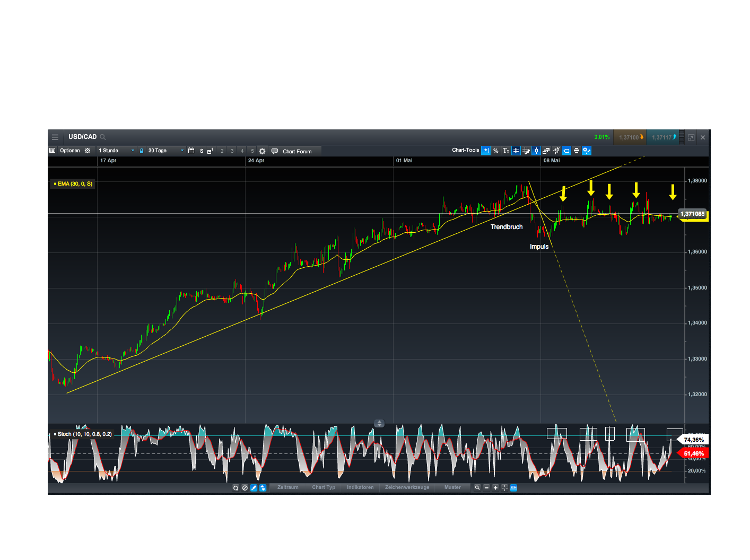Image resolution: width=750 pixels, height=560 pixels.
Task: Toggle the blue pencil drawing mode at bottom
Action: (254, 487)
